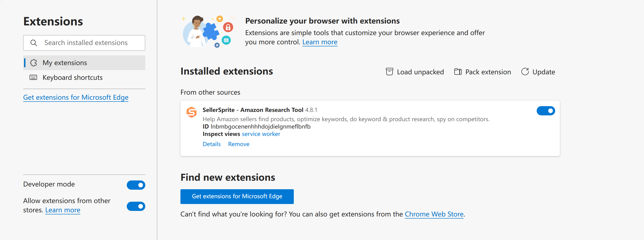The height and width of the screenshot is (240, 644).
Task: Click the SellerSprite extension logo
Action: click(x=192, y=112)
